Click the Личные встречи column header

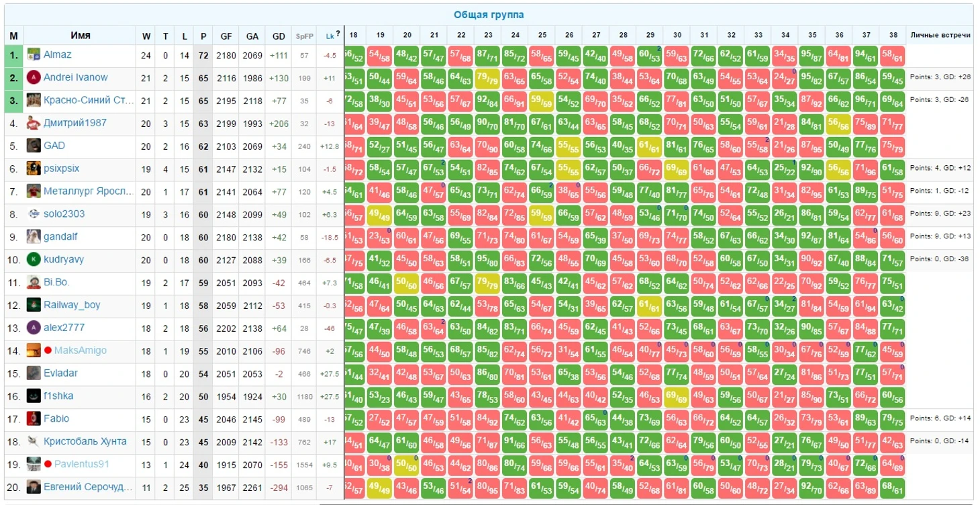(940, 36)
